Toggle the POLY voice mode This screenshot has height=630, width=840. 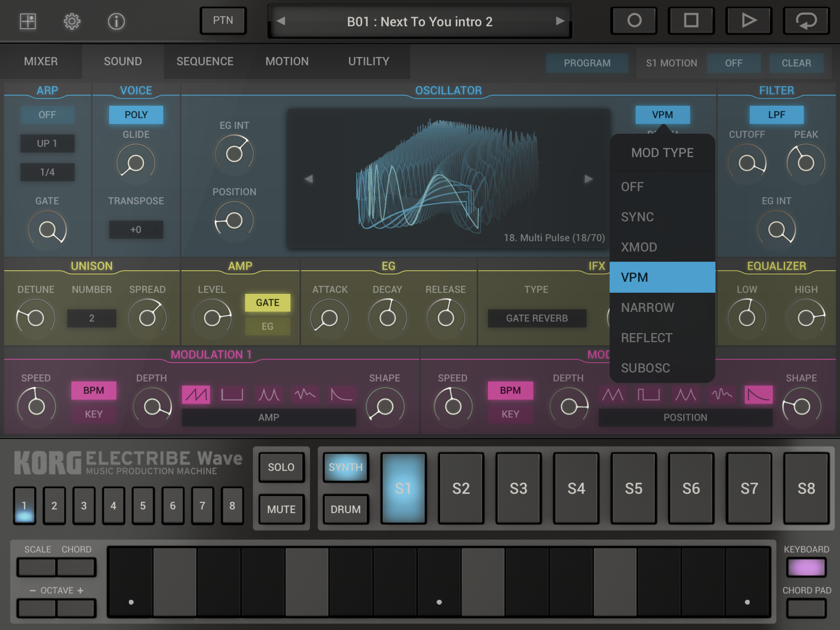[136, 115]
